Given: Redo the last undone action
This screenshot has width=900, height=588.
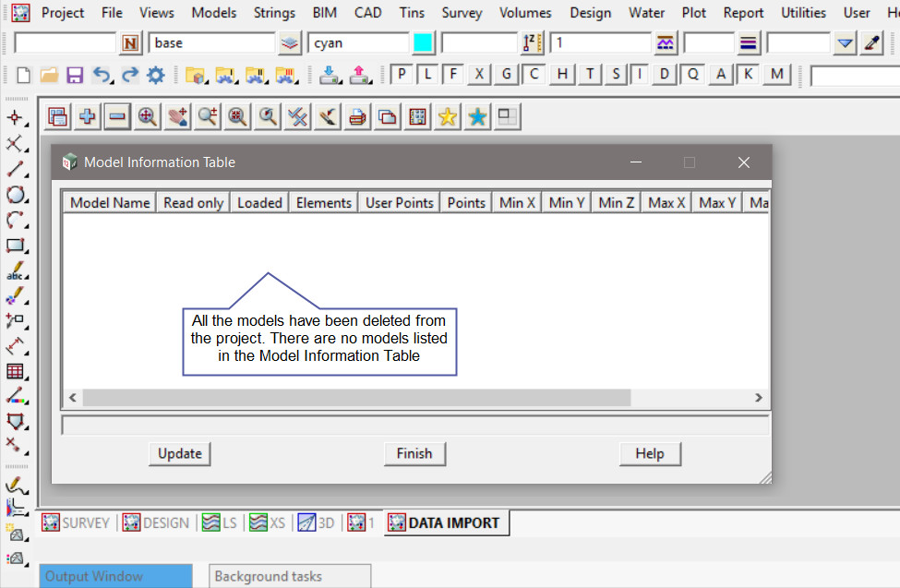Looking at the screenshot, I should pos(130,75).
